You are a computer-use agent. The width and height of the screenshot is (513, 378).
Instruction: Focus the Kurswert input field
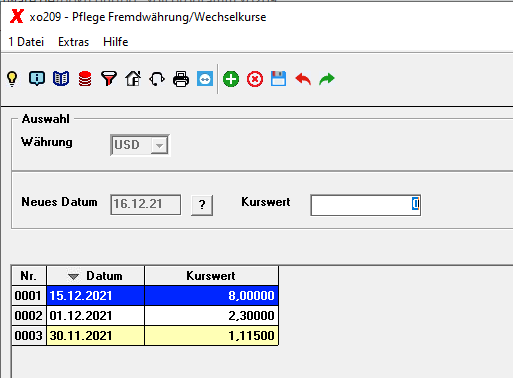point(365,205)
